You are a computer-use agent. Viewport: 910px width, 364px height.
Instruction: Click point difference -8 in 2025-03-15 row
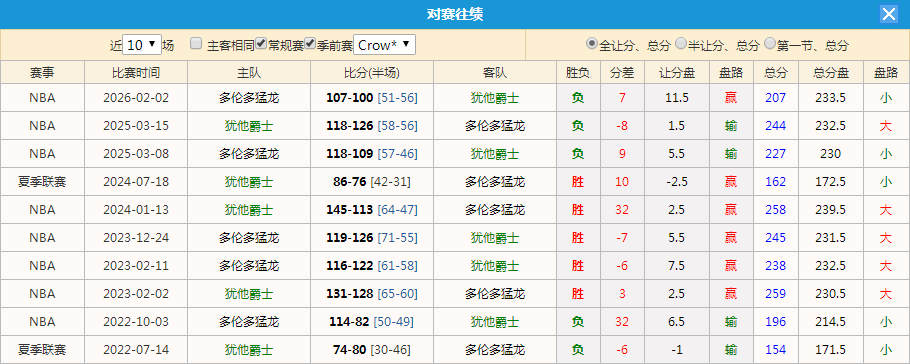(x=622, y=126)
